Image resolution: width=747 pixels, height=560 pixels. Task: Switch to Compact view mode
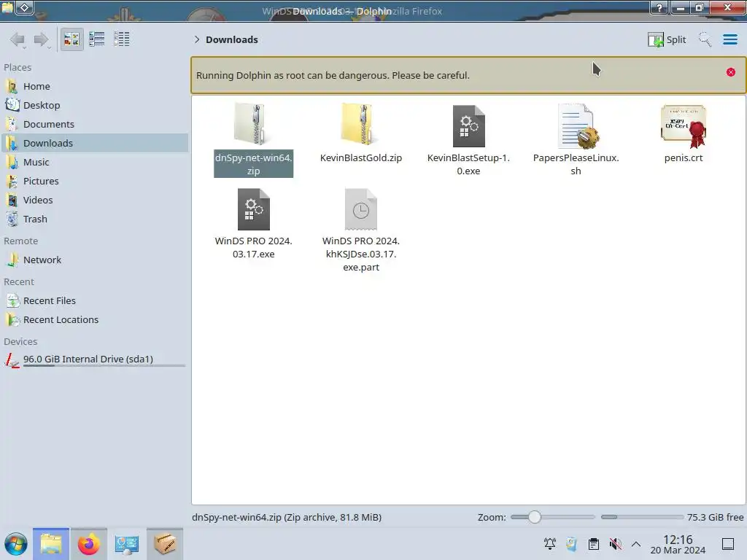97,39
